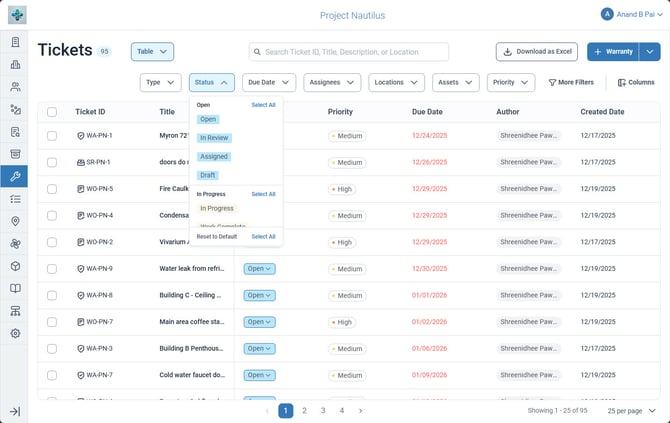Select the In Review status option
This screenshot has height=423, width=670.
[214, 138]
